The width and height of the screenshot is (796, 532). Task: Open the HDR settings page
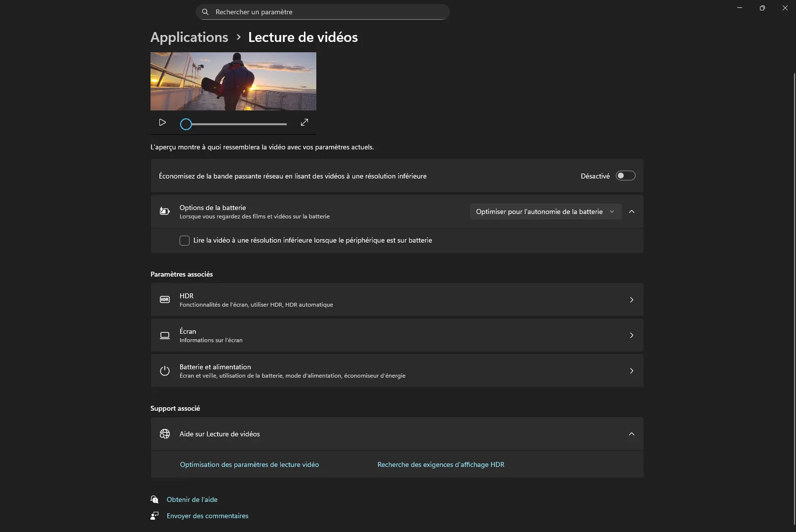click(397, 300)
